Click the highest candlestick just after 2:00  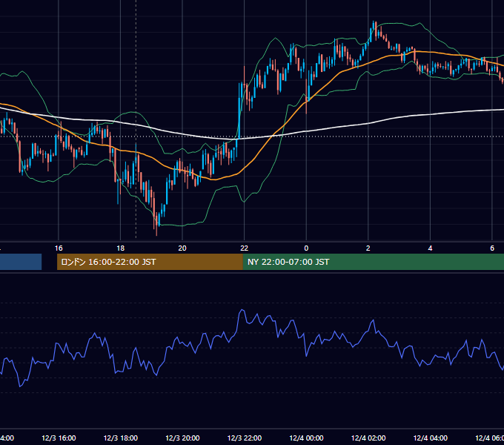click(374, 27)
